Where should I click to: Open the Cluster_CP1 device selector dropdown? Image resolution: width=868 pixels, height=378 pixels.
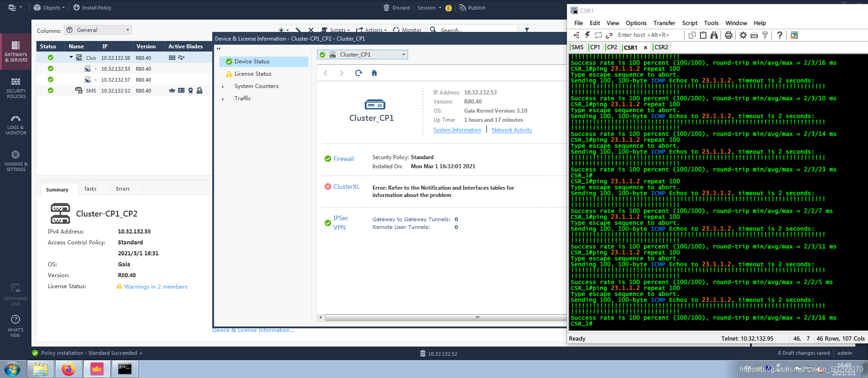coord(363,55)
